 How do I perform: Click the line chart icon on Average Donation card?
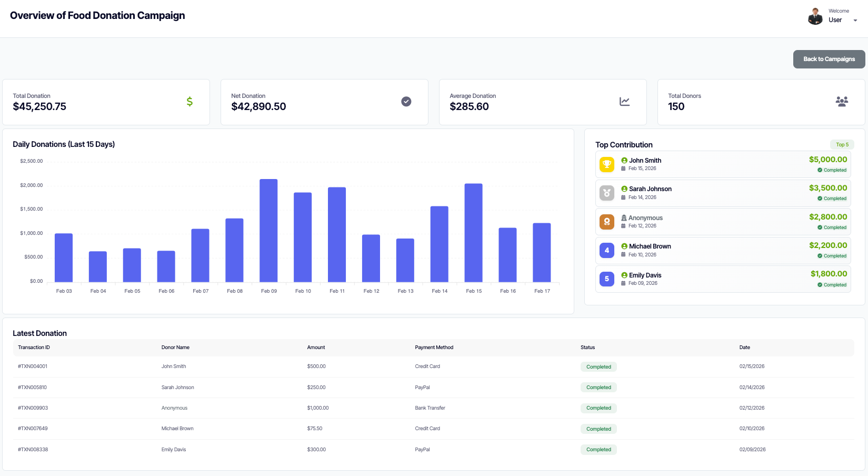coord(624,102)
